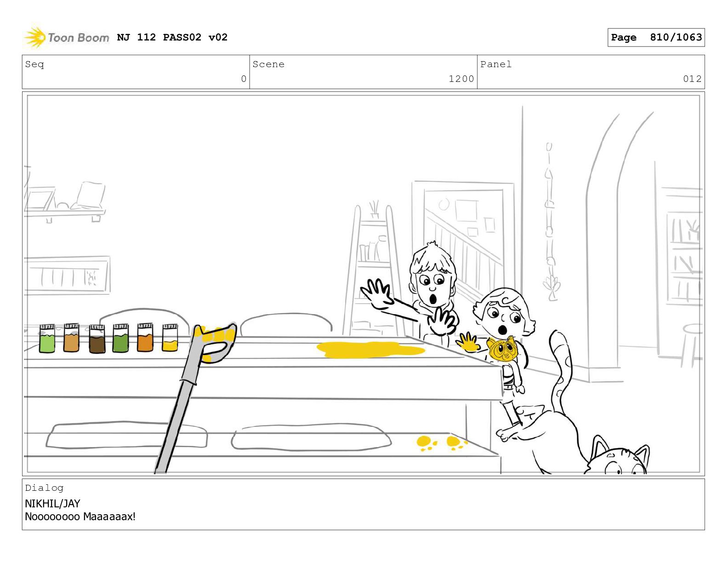The height and width of the screenshot is (563, 728).
Task: Click the 'NJ 112 PASS02 v02' title text
Action: point(172,37)
